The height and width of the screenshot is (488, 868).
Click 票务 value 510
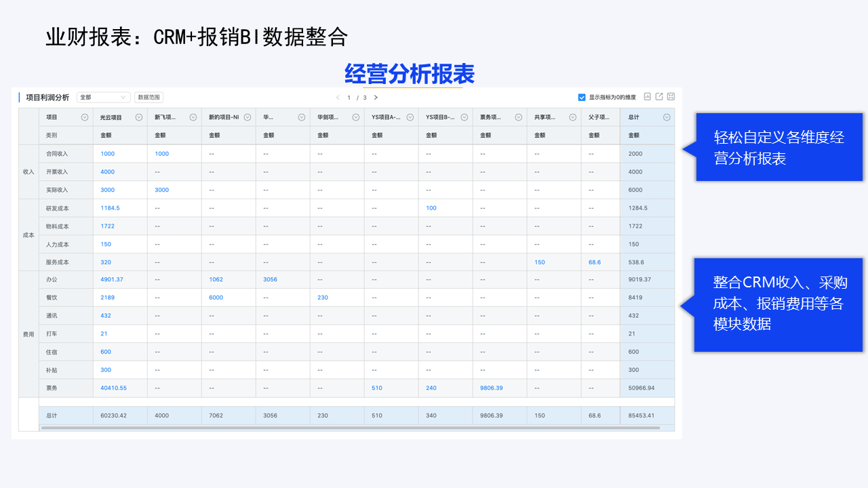click(x=377, y=388)
